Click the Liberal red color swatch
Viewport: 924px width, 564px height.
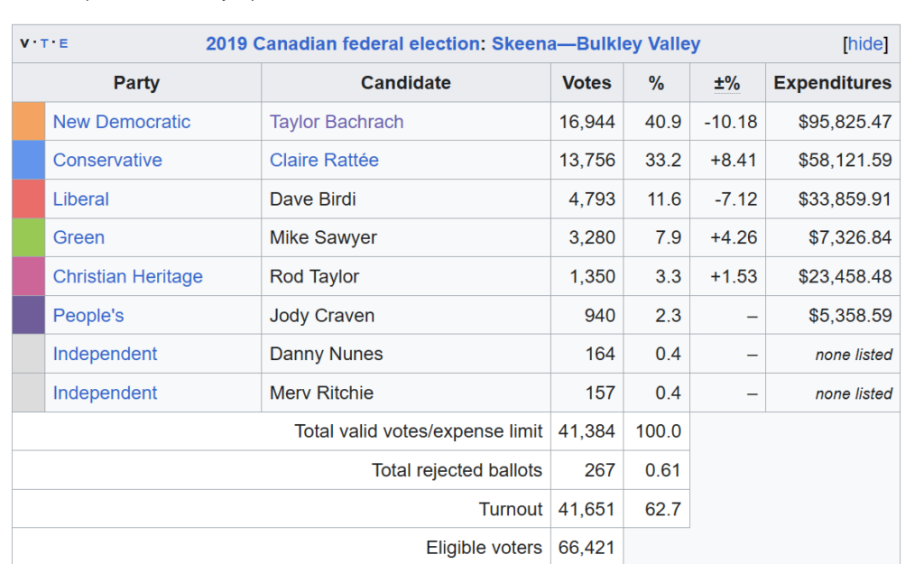click(29, 199)
